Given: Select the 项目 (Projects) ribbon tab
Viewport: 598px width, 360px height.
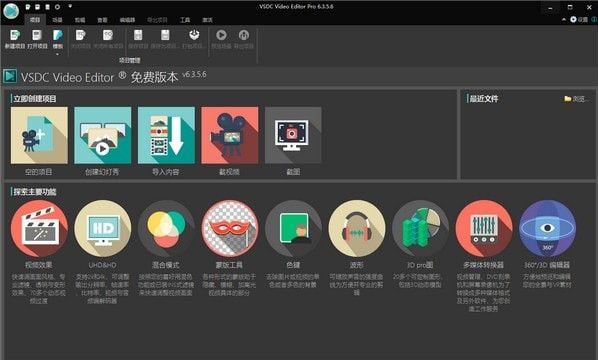Looking at the screenshot, I should [x=35, y=20].
